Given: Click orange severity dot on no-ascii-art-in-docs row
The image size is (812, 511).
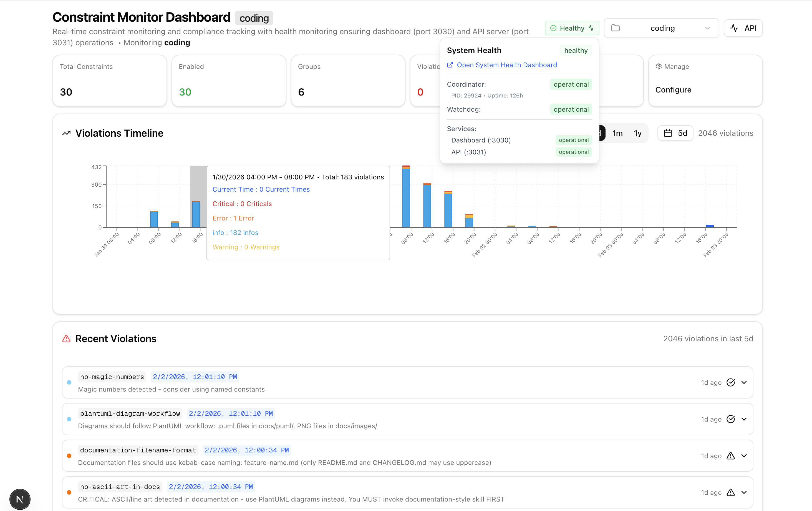Looking at the screenshot, I should [69, 492].
